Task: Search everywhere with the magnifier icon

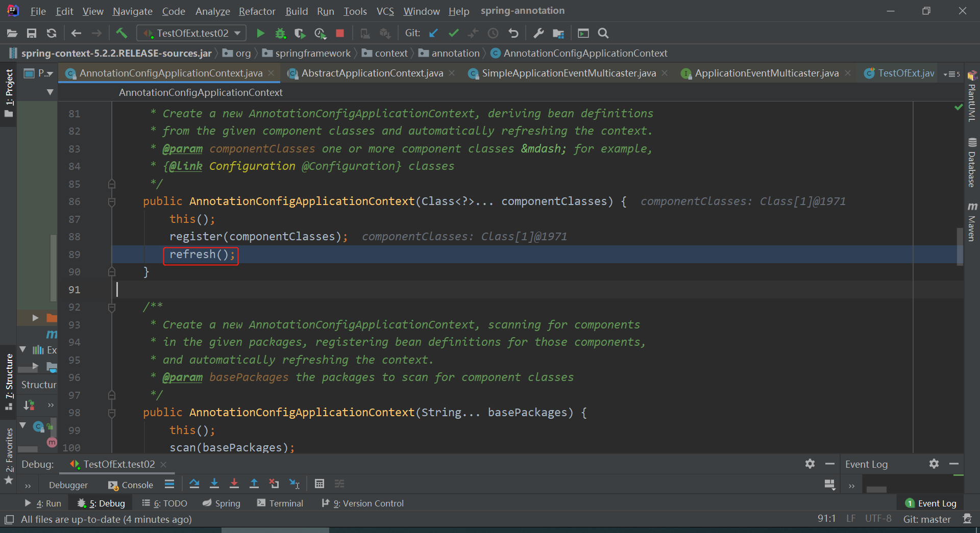Action: [603, 33]
